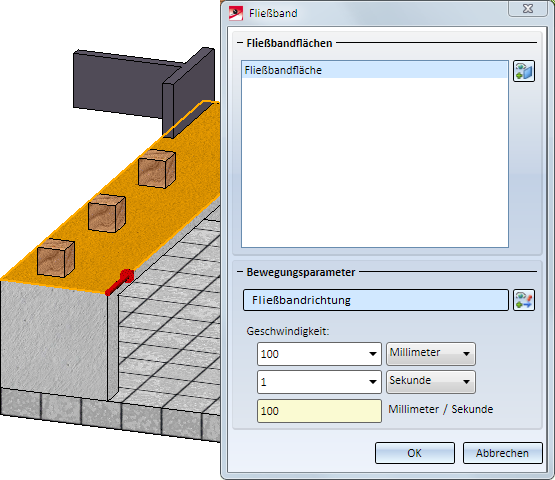This screenshot has height=480, width=555.
Task: Click the Millimeter / Sekunde unit text
Action: tap(440, 409)
